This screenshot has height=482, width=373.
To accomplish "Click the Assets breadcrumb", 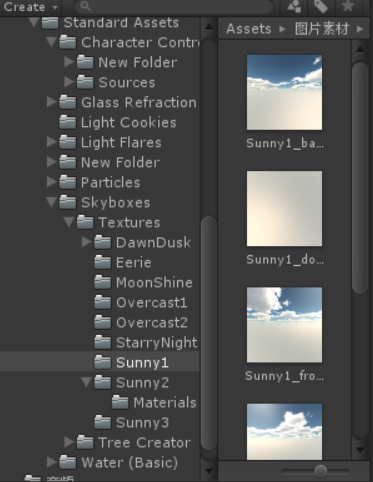I will (x=249, y=29).
